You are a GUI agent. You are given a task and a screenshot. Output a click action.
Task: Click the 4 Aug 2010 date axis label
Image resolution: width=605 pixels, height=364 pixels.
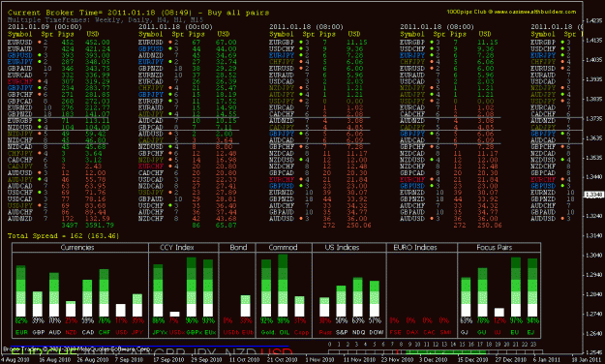click(15, 360)
